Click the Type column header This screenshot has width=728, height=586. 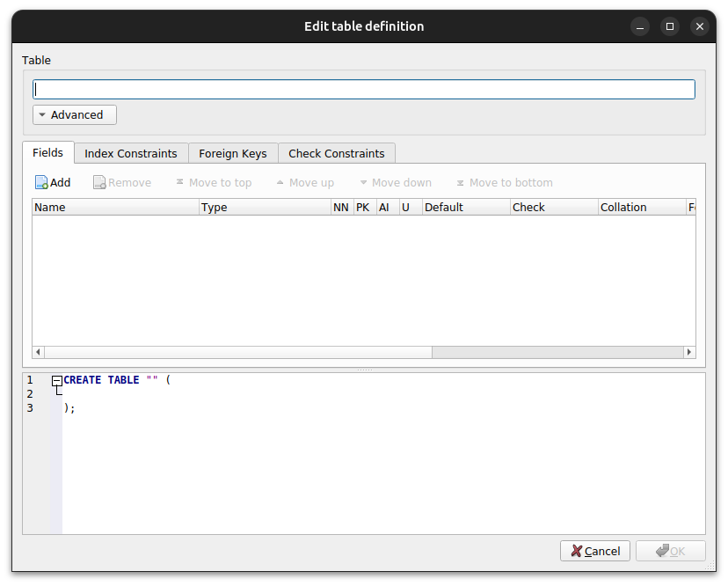264,208
